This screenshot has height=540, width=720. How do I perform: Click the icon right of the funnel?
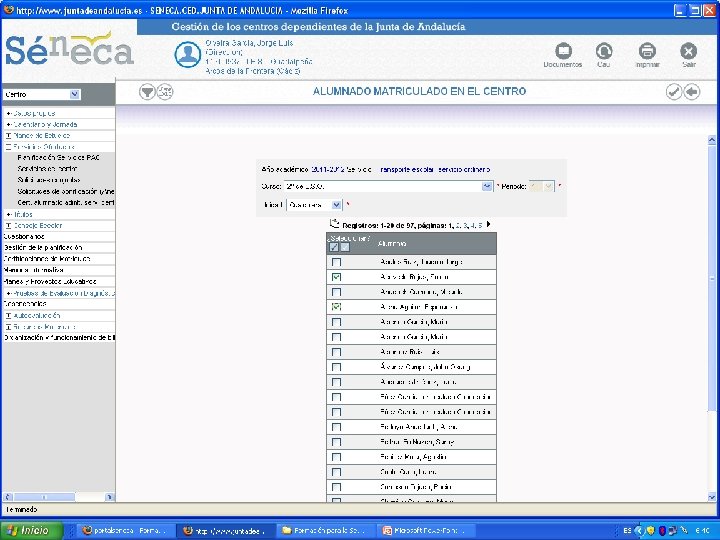click(x=165, y=92)
